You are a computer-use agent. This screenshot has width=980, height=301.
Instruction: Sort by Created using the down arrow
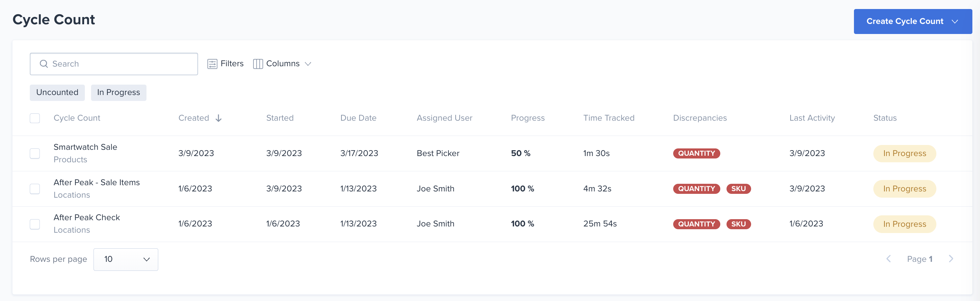click(219, 118)
